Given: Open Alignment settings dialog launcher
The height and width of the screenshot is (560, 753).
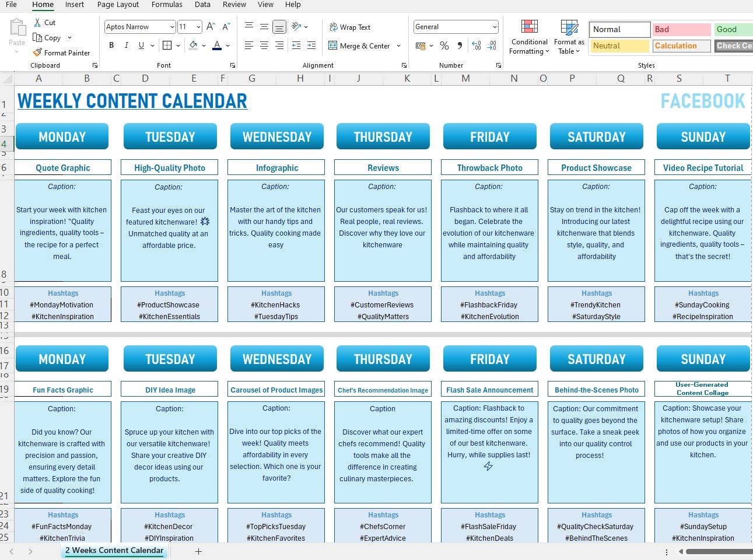Looking at the screenshot, I should (x=404, y=65).
